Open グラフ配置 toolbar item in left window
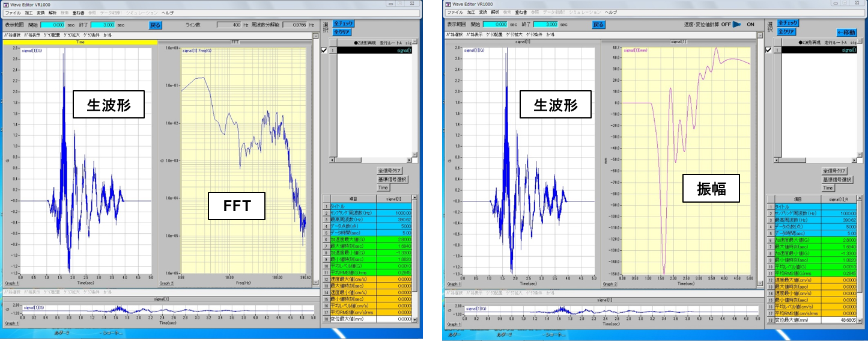This screenshot has height=341, width=868. (52, 35)
